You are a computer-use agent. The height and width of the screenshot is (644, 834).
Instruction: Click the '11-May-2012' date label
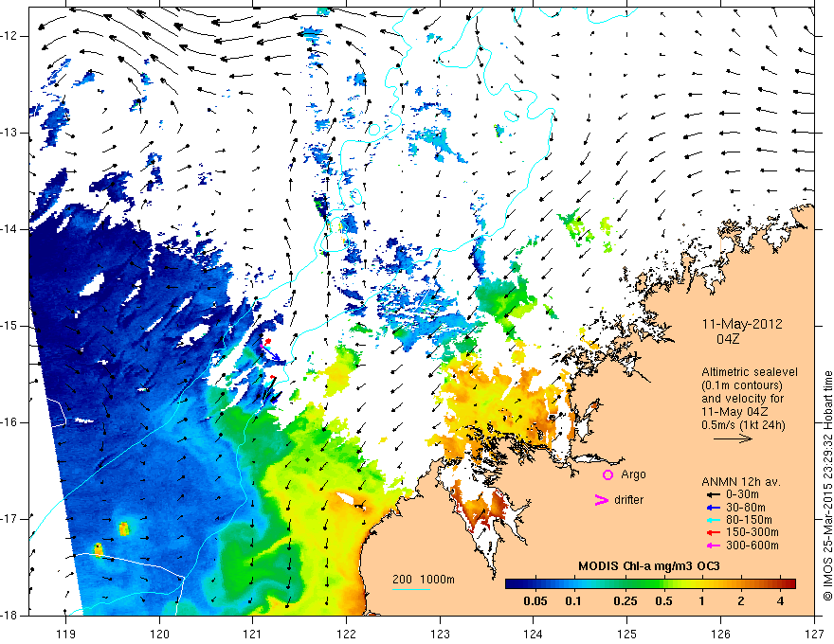742,324
